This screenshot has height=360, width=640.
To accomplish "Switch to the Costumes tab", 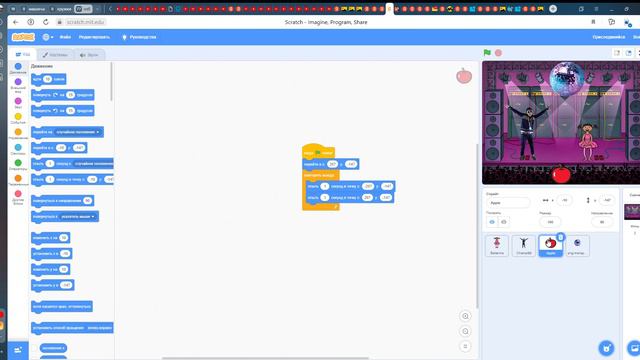I will (55, 55).
